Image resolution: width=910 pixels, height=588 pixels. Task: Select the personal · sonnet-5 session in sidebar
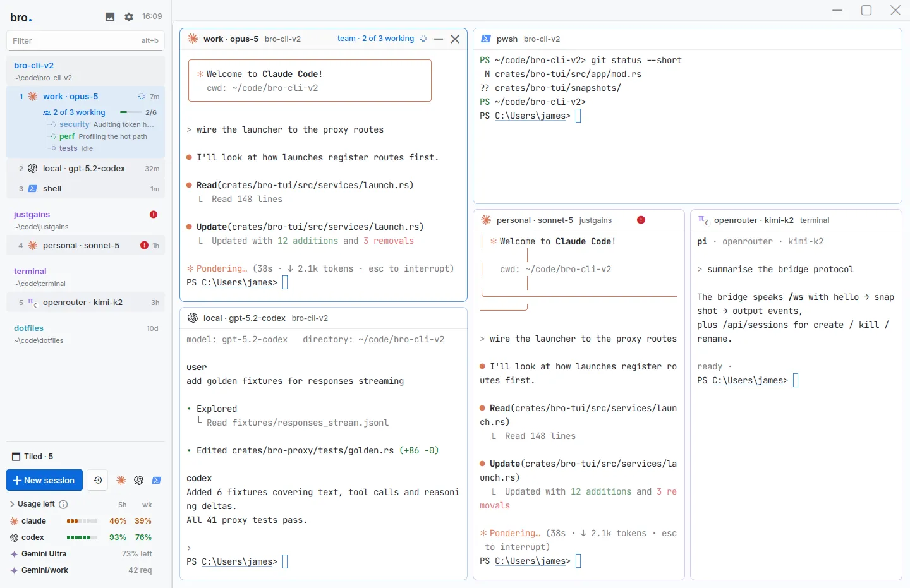click(85, 246)
